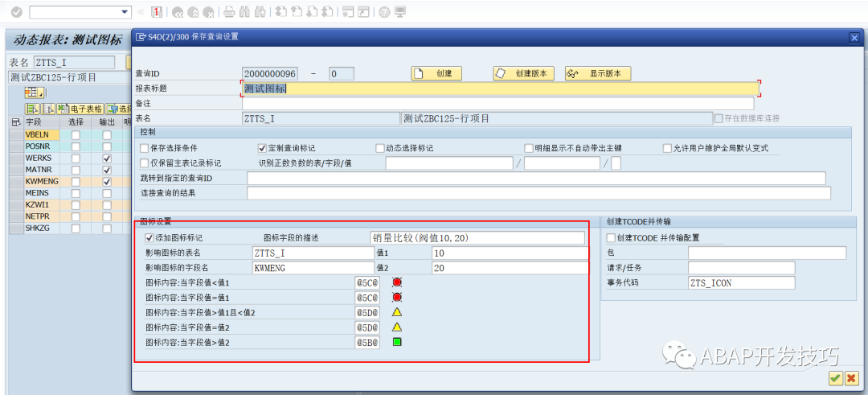Click the Exit icon in the toolbar
The image size is (868, 395).
coord(193,11)
